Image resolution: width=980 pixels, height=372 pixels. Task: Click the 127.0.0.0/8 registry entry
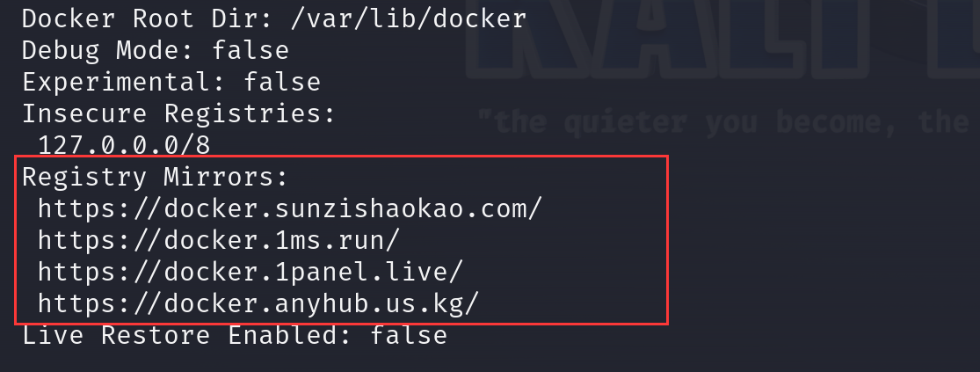pyautogui.click(x=124, y=146)
